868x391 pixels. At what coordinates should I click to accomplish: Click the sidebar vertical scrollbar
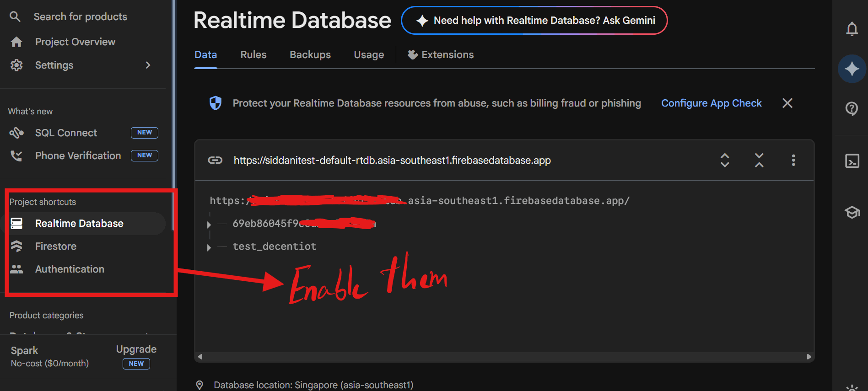[x=173, y=114]
